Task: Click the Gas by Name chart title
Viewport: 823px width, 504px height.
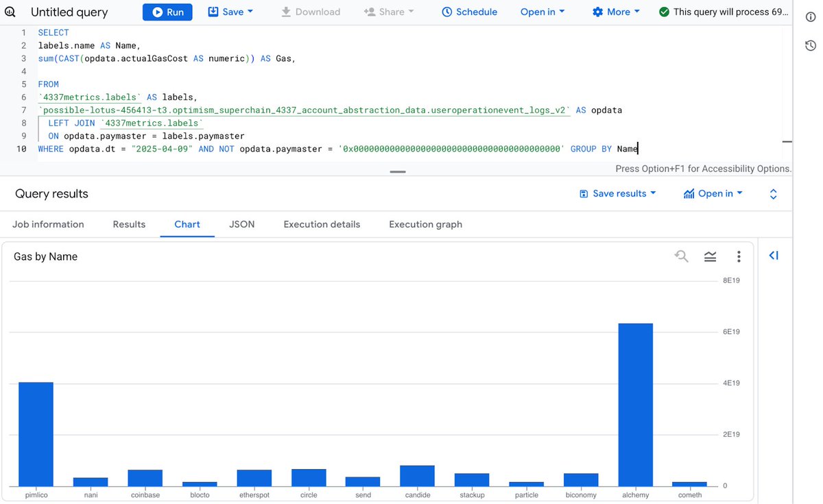Action: [45, 256]
